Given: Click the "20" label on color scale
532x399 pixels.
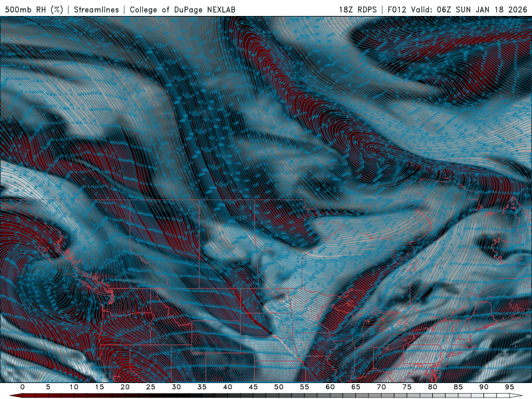Looking at the screenshot, I should point(125,387).
